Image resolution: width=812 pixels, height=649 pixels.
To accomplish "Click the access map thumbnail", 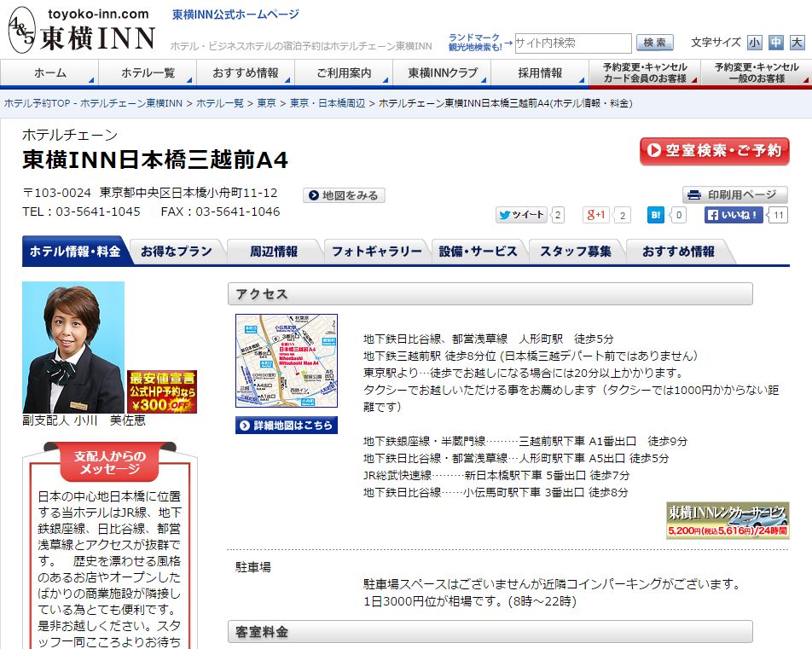I will click(287, 361).
